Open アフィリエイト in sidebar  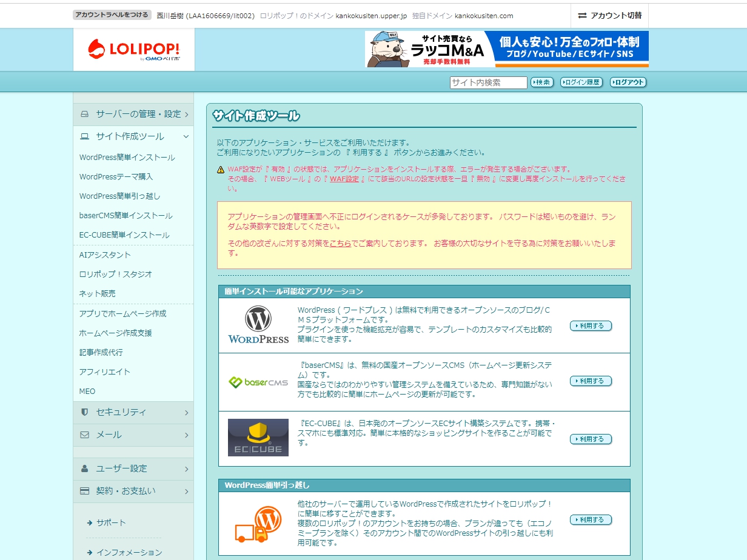click(x=105, y=372)
